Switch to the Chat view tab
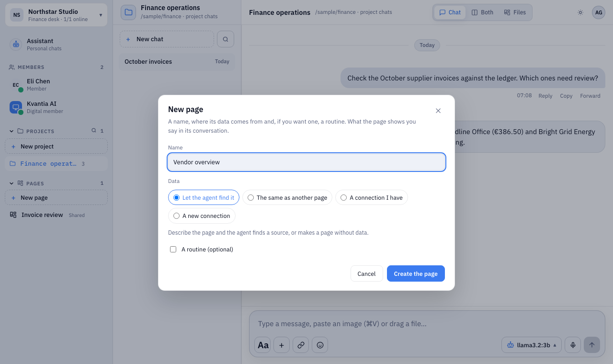 click(x=450, y=12)
